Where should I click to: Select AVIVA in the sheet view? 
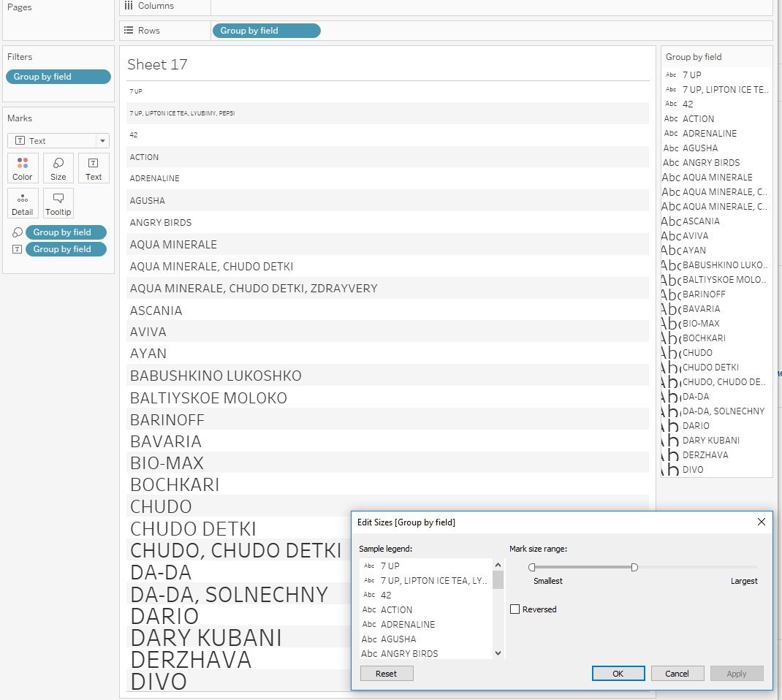pyautogui.click(x=148, y=332)
